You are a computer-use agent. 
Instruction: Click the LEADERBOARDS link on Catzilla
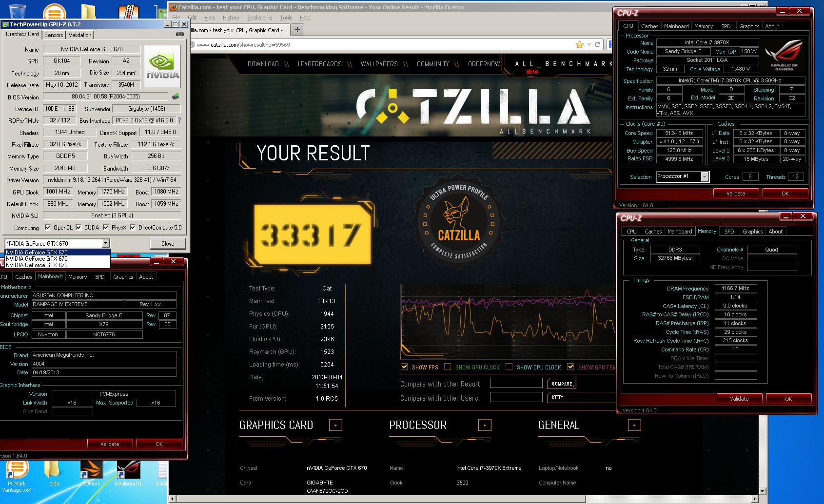click(320, 64)
